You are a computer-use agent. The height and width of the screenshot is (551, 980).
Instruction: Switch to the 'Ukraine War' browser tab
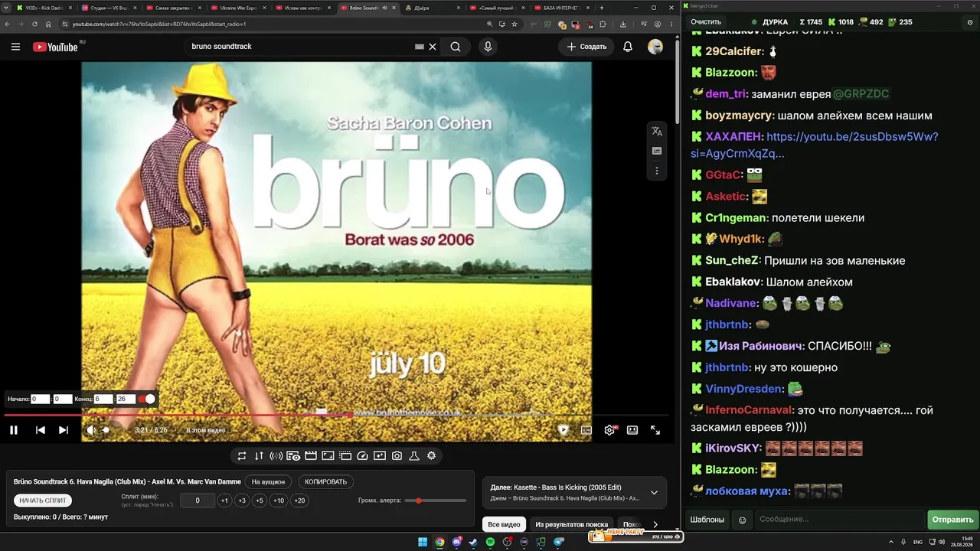[x=239, y=8]
